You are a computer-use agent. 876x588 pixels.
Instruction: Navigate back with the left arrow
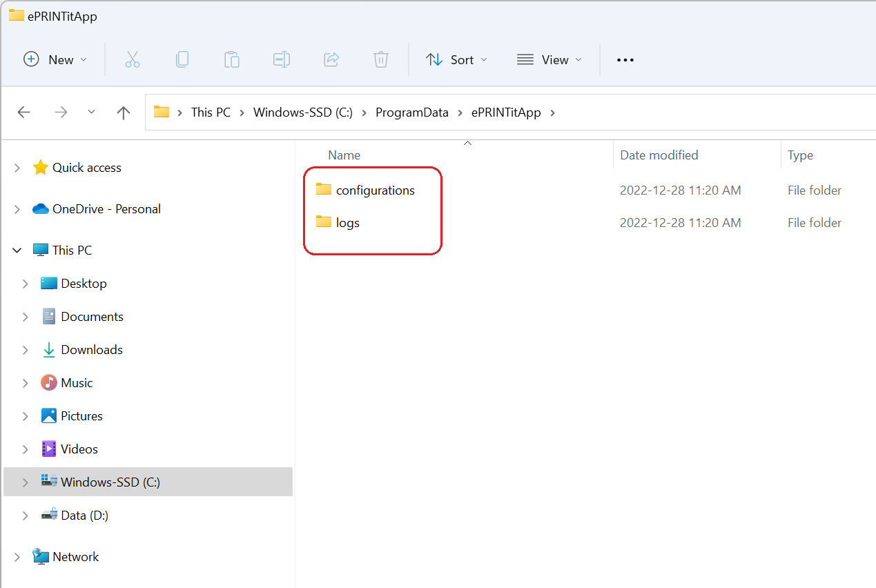(24, 112)
